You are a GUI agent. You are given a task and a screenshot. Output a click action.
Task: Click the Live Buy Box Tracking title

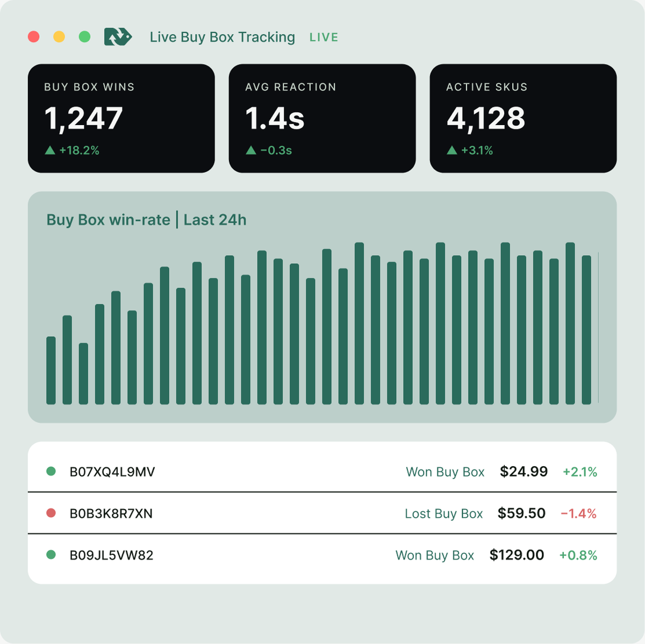tap(222, 37)
